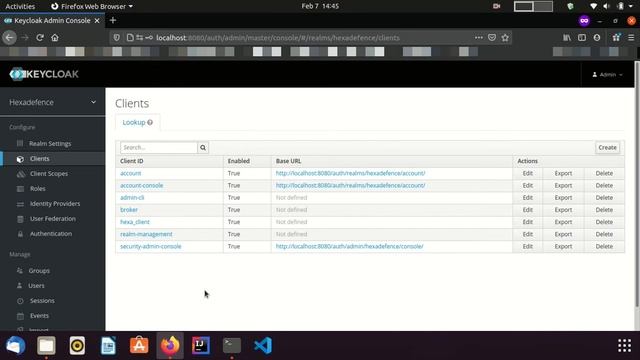Click the Lookup help question mark icon
640x360 pixels.
click(150, 122)
